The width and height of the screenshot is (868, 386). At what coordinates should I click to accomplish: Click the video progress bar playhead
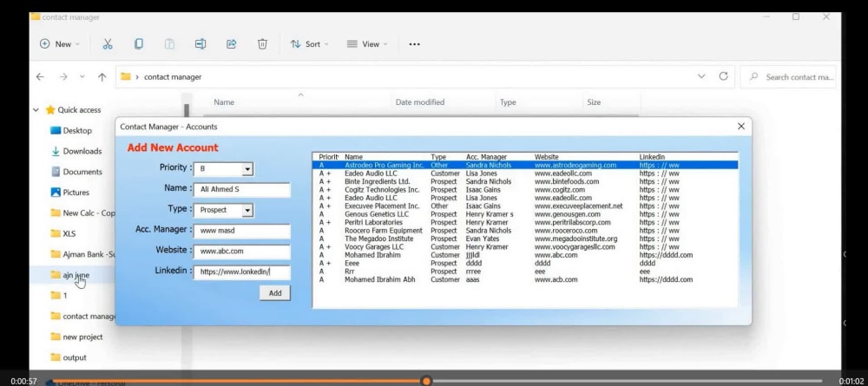click(425, 381)
